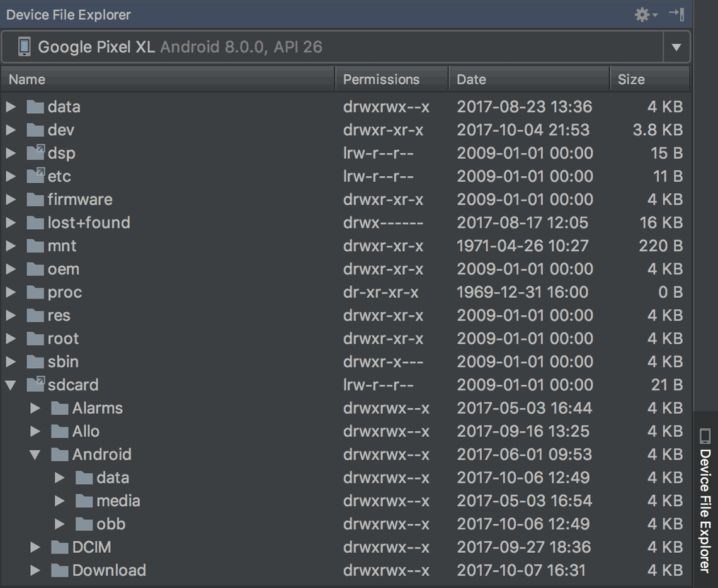
Task: Expand the obb folder
Action: tap(60, 524)
